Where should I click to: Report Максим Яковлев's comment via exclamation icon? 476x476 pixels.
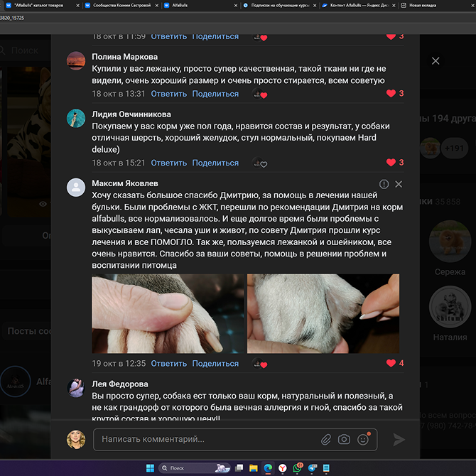point(384,184)
